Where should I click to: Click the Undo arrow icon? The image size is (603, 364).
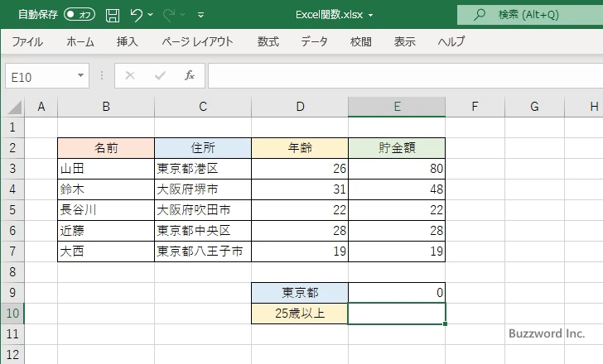point(137,15)
